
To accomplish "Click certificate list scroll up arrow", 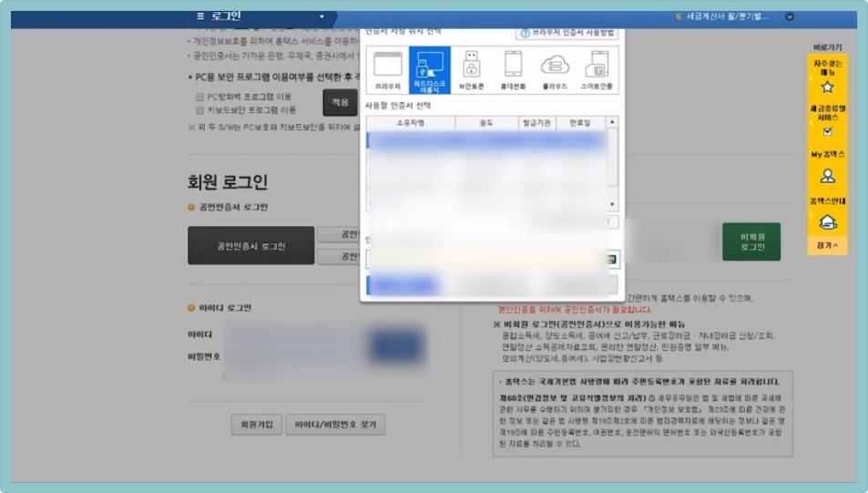I will click(x=612, y=122).
